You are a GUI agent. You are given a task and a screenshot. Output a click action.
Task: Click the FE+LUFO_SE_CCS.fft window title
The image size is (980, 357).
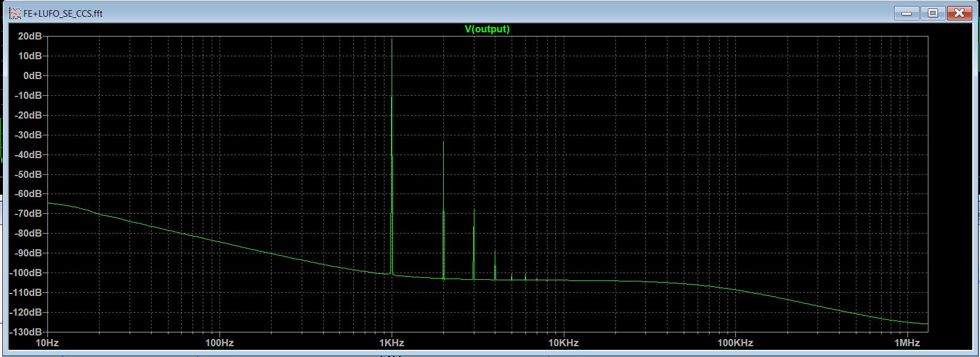(63, 13)
